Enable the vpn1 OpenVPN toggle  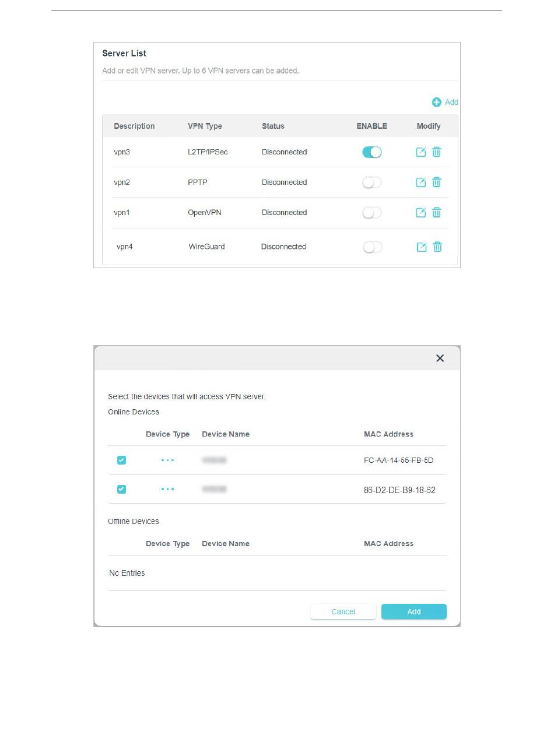pyautogui.click(x=371, y=213)
